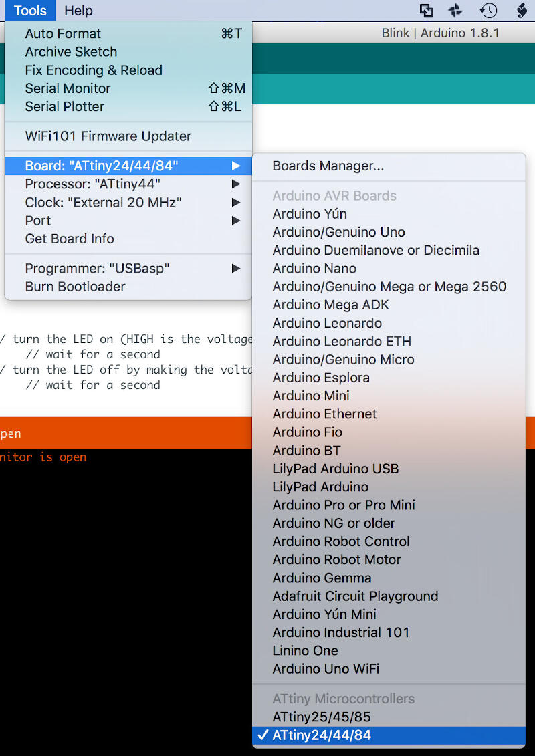Select Archive Sketch
The image size is (535, 756).
coord(128,52)
